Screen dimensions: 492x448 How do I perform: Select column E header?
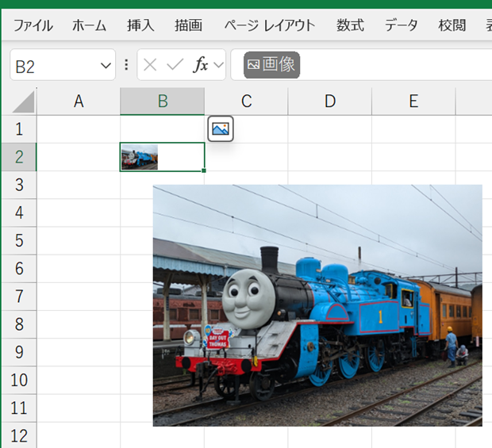tap(413, 101)
